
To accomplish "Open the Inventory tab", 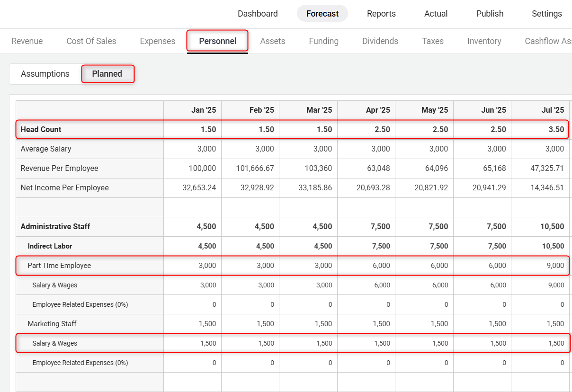I will click(x=484, y=41).
